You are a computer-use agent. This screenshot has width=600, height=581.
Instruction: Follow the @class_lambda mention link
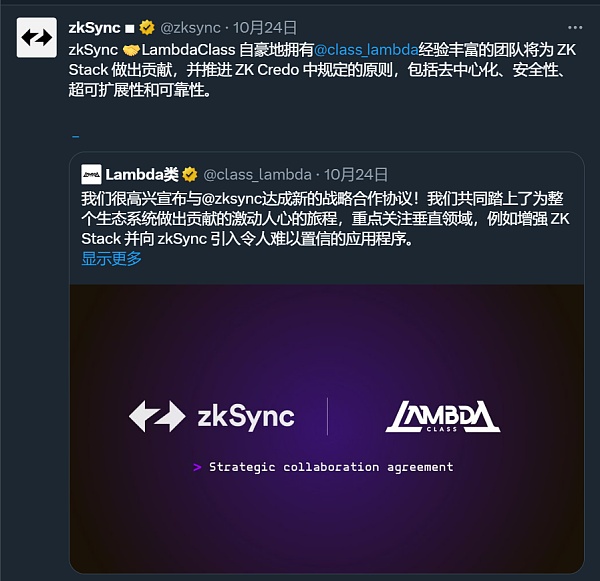click(x=366, y=50)
